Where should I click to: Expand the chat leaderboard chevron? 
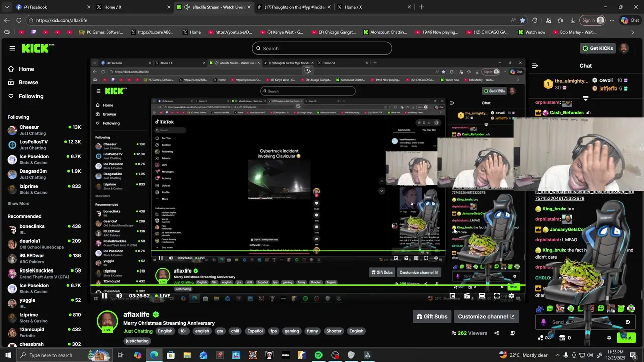click(x=586, y=98)
